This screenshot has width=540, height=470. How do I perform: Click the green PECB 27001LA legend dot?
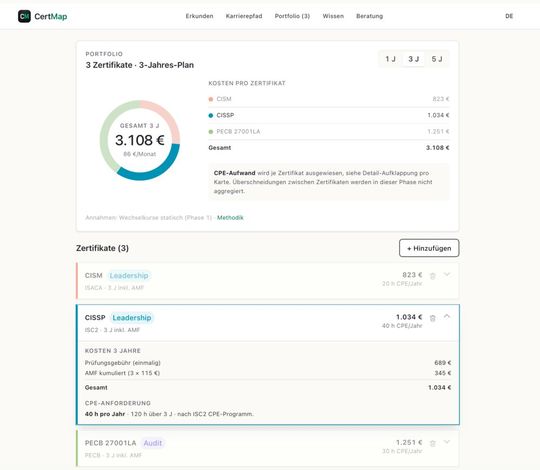(x=211, y=132)
